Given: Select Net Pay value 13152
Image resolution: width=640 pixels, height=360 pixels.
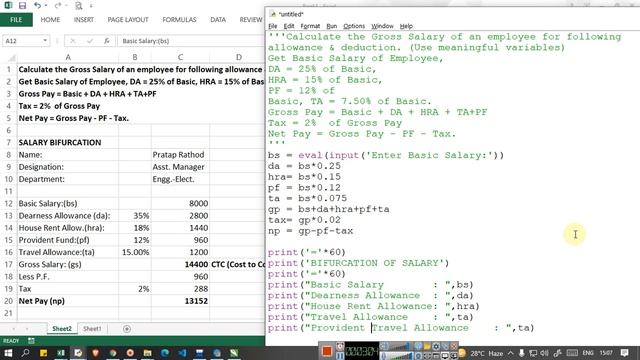Looking at the screenshot, I should (x=180, y=301).
